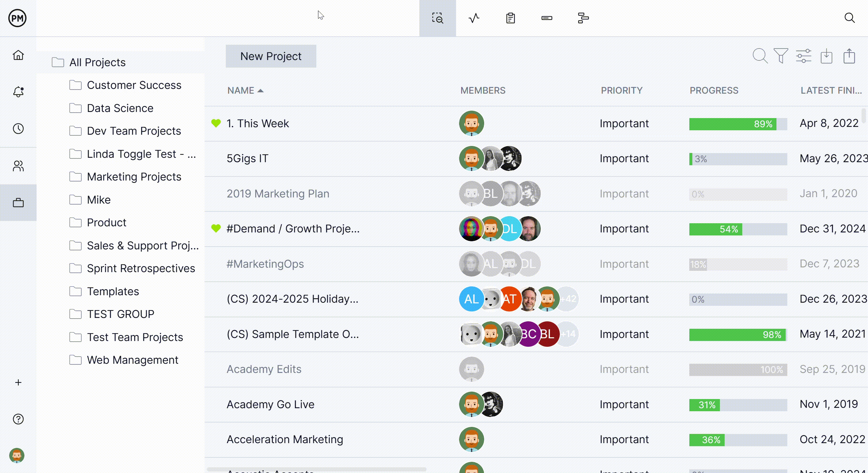Open the clipboard reports view icon
868x473 pixels.
click(x=510, y=18)
